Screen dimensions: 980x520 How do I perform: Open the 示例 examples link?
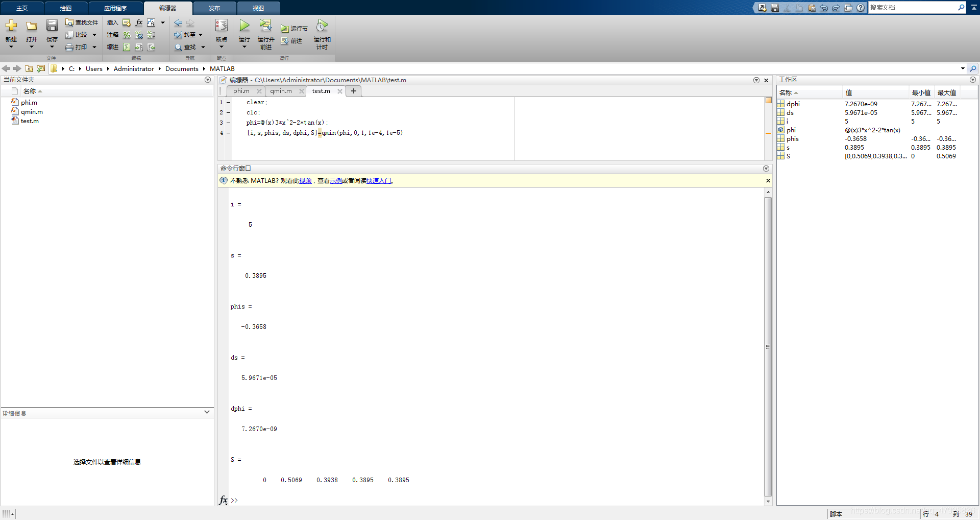pyautogui.click(x=336, y=181)
